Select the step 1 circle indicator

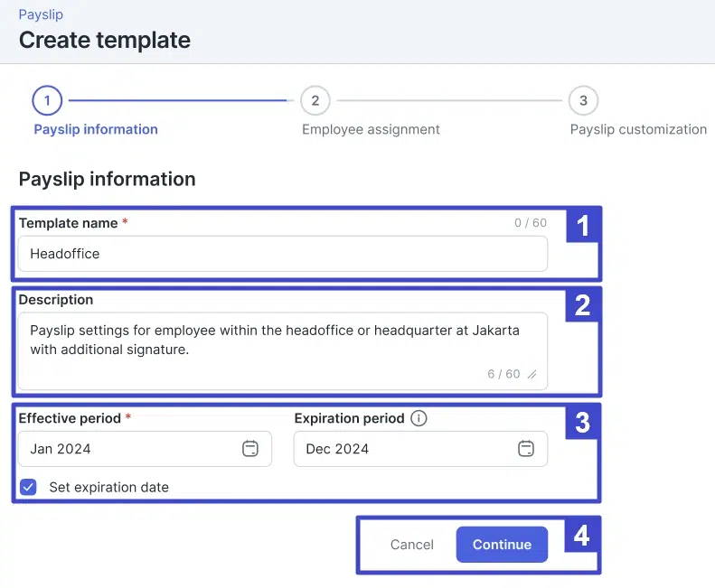(x=47, y=100)
